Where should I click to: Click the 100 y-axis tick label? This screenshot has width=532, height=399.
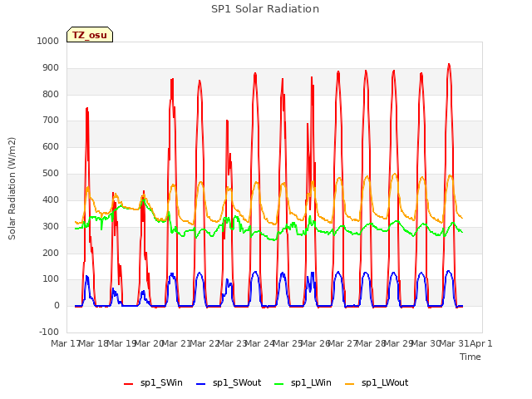tap(51, 279)
